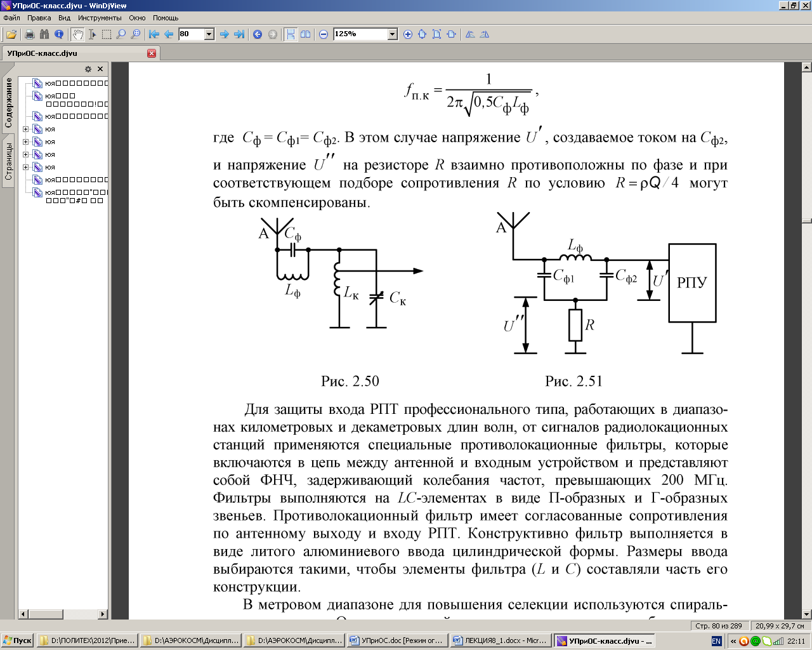Screen dimensions: 812x650
Task: Open the Помощь menu
Action: (166, 18)
